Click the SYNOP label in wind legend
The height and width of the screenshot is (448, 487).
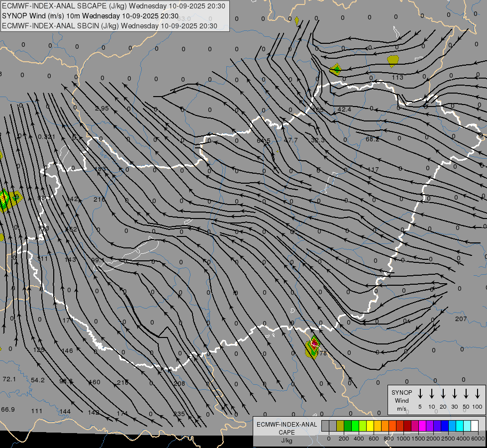coord(401,392)
